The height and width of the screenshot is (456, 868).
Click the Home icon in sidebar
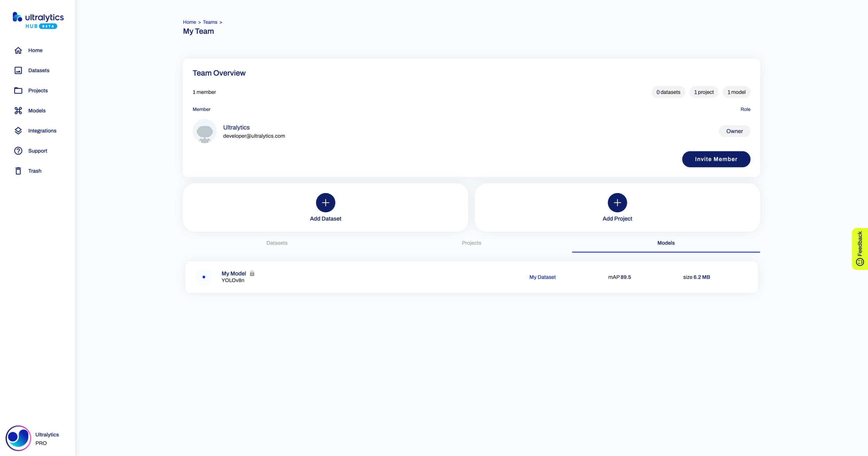click(x=18, y=50)
